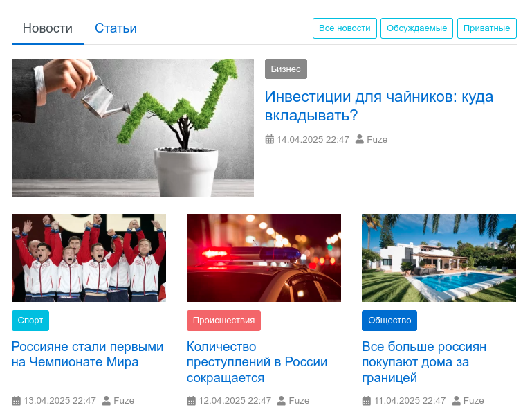532x414 pixels.
Task: Open the Бизнес category tag
Action: pos(286,69)
